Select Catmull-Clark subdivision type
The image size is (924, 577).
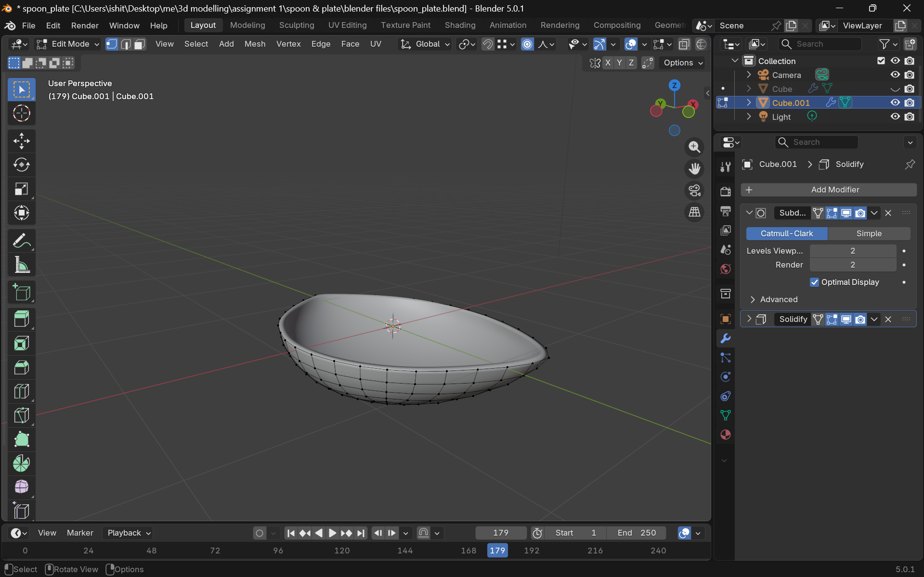787,234
